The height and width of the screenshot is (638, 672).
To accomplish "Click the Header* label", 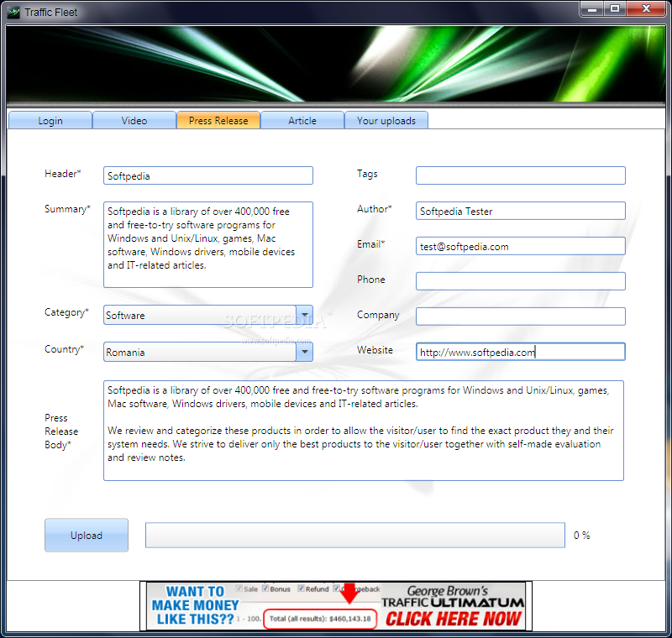I will click(62, 174).
